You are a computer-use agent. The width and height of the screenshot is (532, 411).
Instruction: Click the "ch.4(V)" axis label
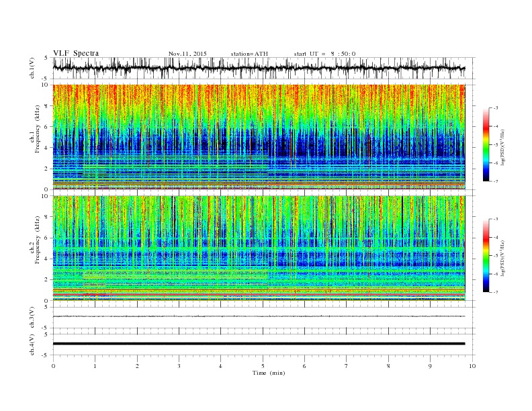coord(32,345)
